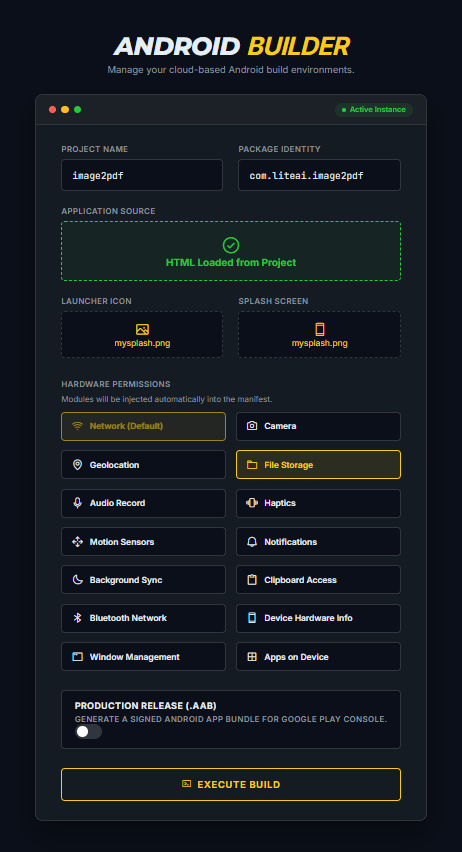This screenshot has height=852, width=462.
Task: Turn on the Production Release switch
Action: tap(88, 731)
